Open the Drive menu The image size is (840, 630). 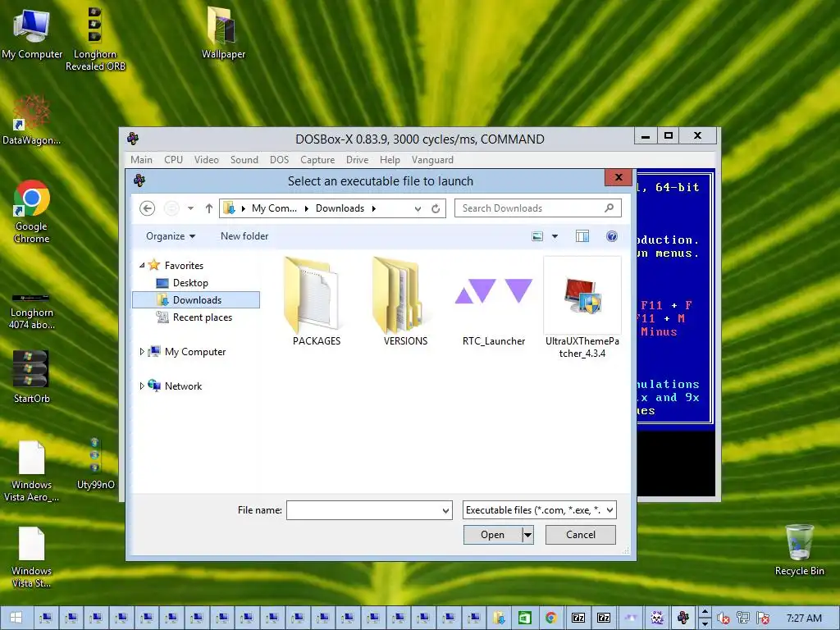point(358,160)
